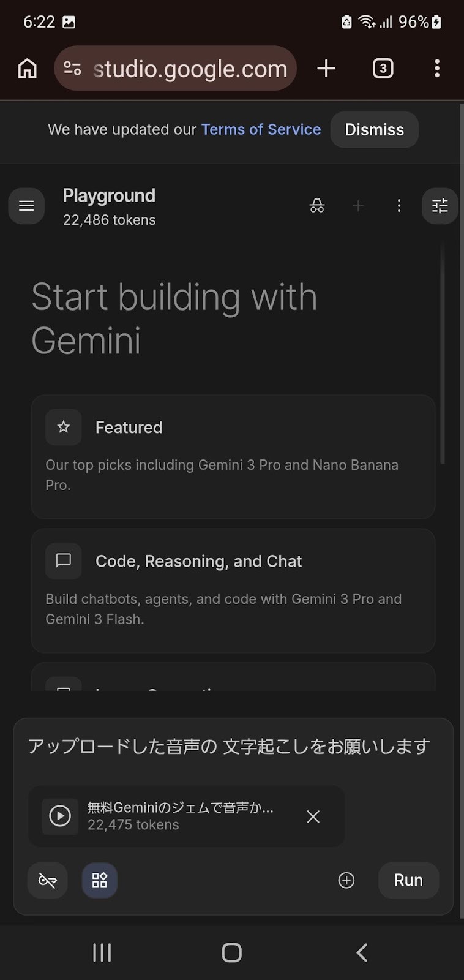Open new browser tab

click(x=326, y=69)
